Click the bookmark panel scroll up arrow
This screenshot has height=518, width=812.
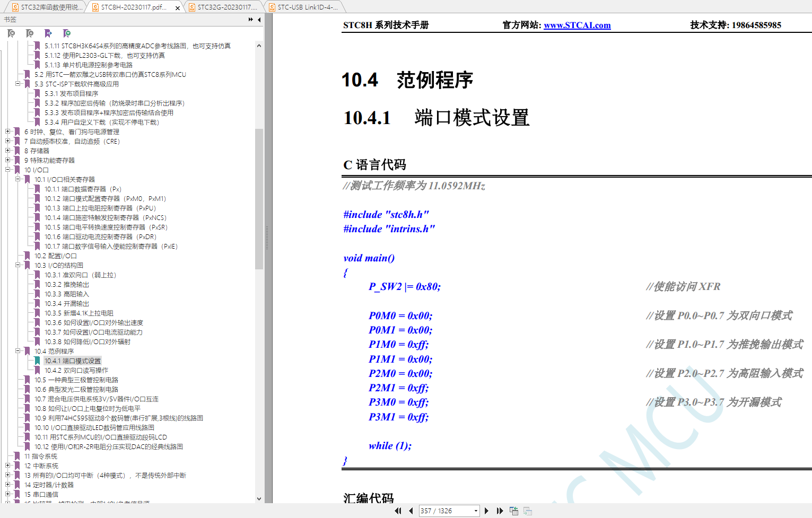click(x=259, y=46)
